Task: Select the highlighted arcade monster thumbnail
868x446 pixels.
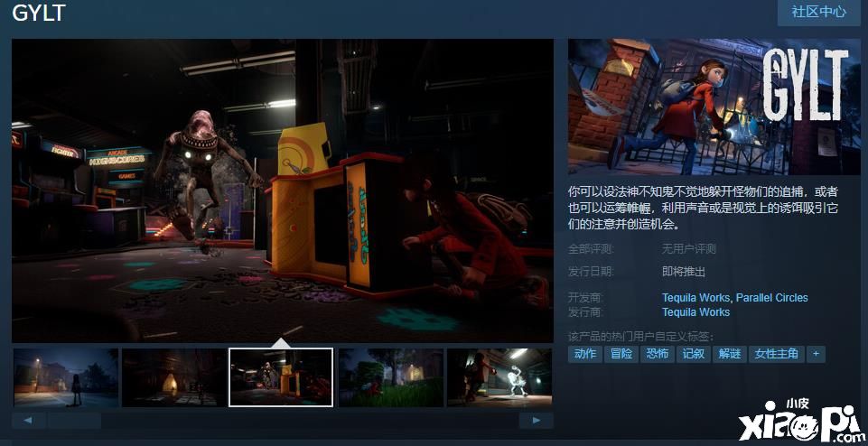Action: coord(281,377)
